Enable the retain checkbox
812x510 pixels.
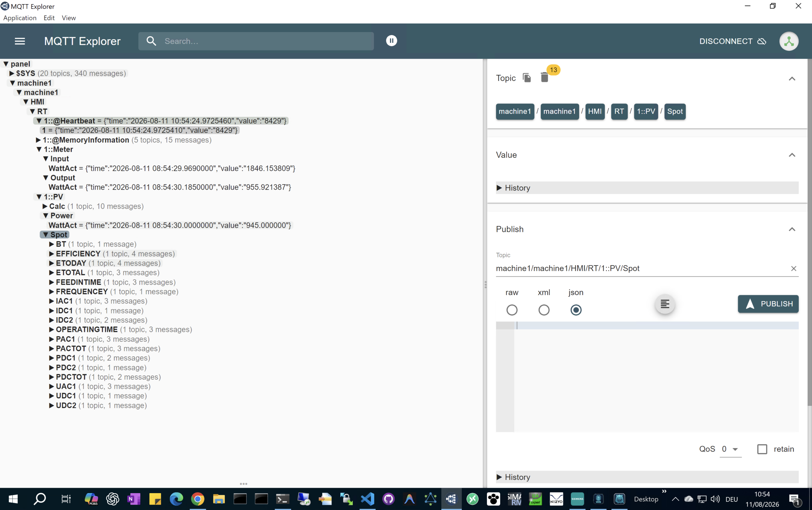762,449
